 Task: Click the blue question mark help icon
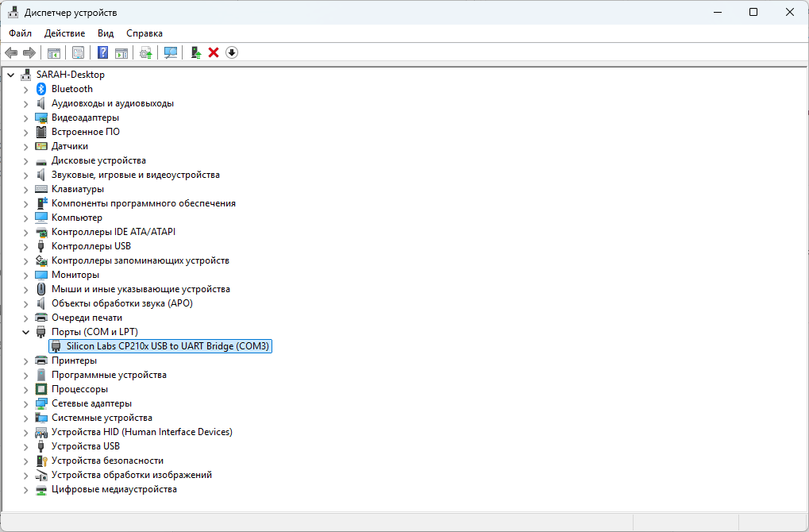coord(102,52)
